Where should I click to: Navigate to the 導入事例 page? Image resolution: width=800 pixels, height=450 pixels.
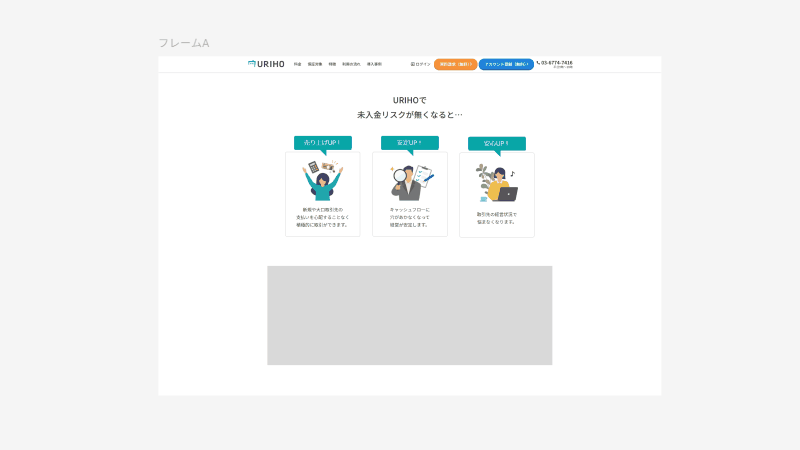click(x=374, y=64)
